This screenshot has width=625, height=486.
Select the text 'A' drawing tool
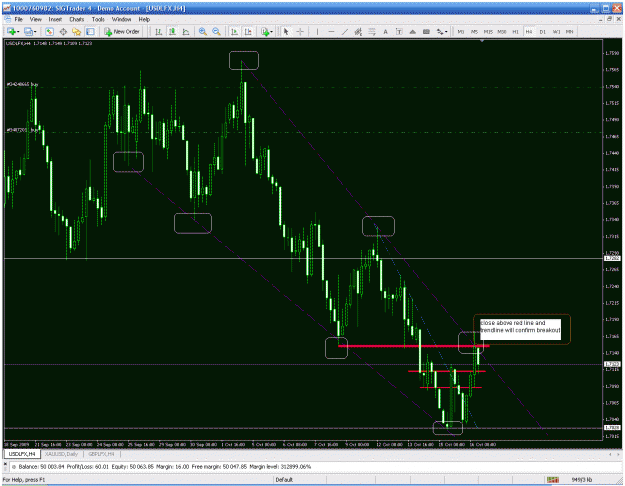pyautogui.click(x=385, y=31)
